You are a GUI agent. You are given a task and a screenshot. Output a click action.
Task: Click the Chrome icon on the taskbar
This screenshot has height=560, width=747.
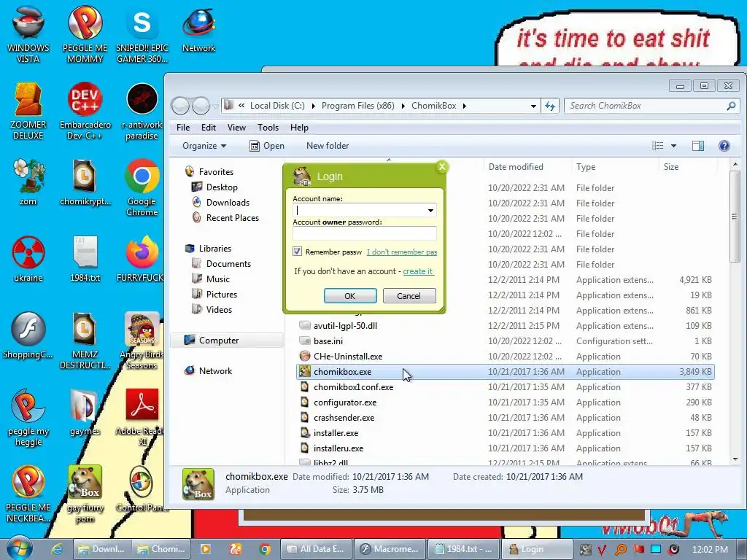tap(265, 549)
